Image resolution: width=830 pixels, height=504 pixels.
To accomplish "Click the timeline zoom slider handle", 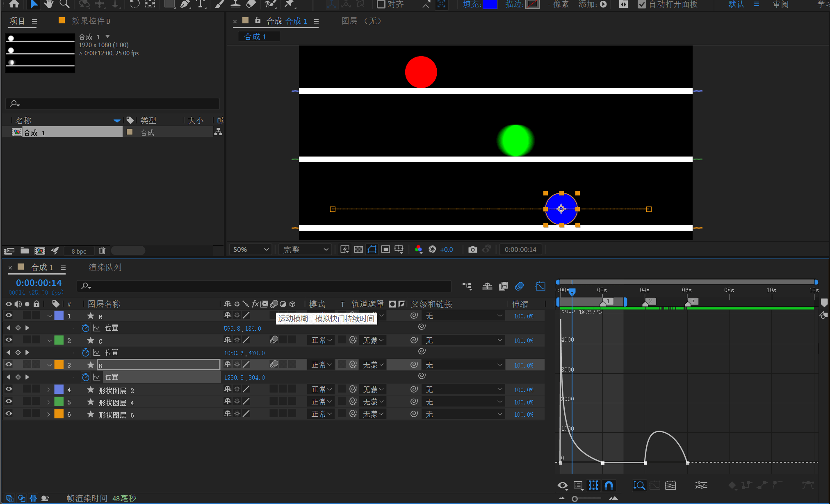I will pyautogui.click(x=575, y=499).
